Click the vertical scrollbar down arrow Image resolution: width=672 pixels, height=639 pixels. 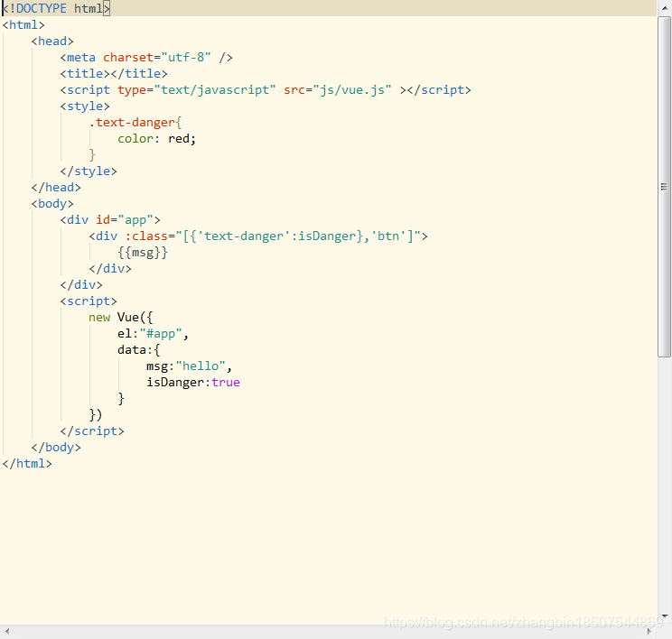[x=665, y=616]
